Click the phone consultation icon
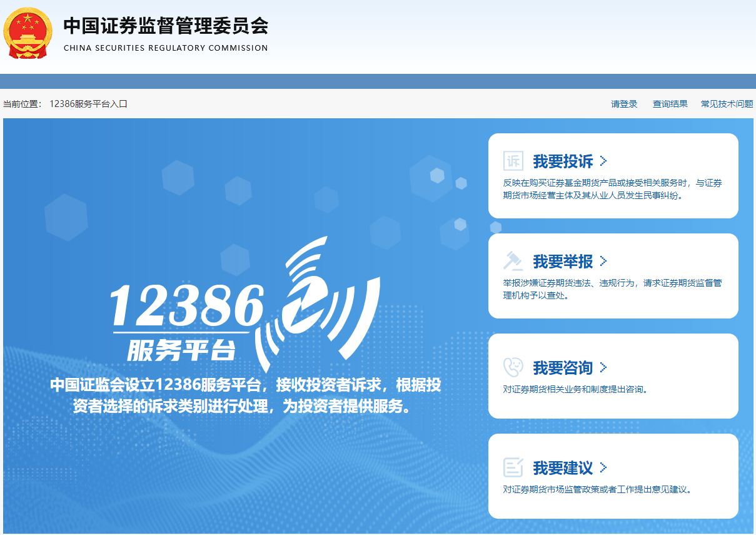 513,367
